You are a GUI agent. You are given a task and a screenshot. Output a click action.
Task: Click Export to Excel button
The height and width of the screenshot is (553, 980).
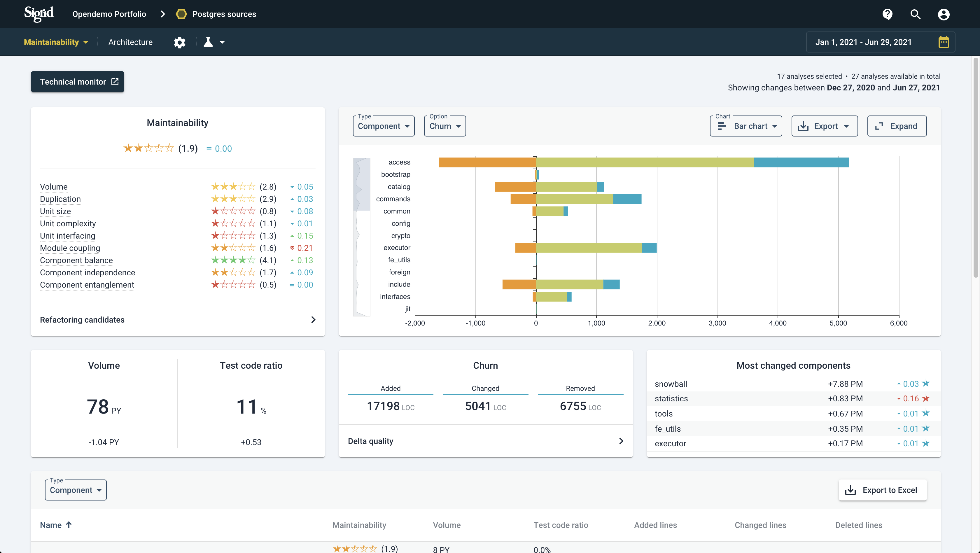[x=883, y=490]
